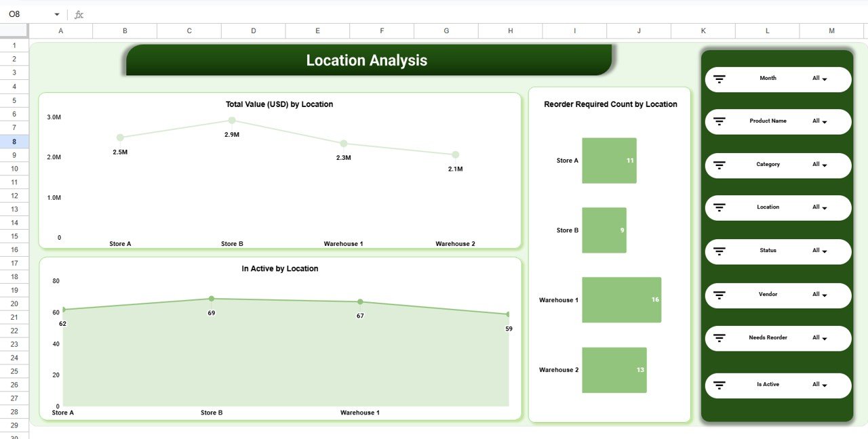
Task: Click the Warehouse 1 bar in the Reorder chart
Action: tap(621, 299)
